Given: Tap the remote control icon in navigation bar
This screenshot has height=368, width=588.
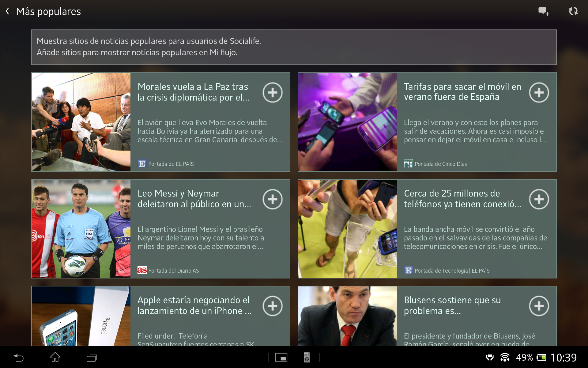Looking at the screenshot, I should point(307,358).
